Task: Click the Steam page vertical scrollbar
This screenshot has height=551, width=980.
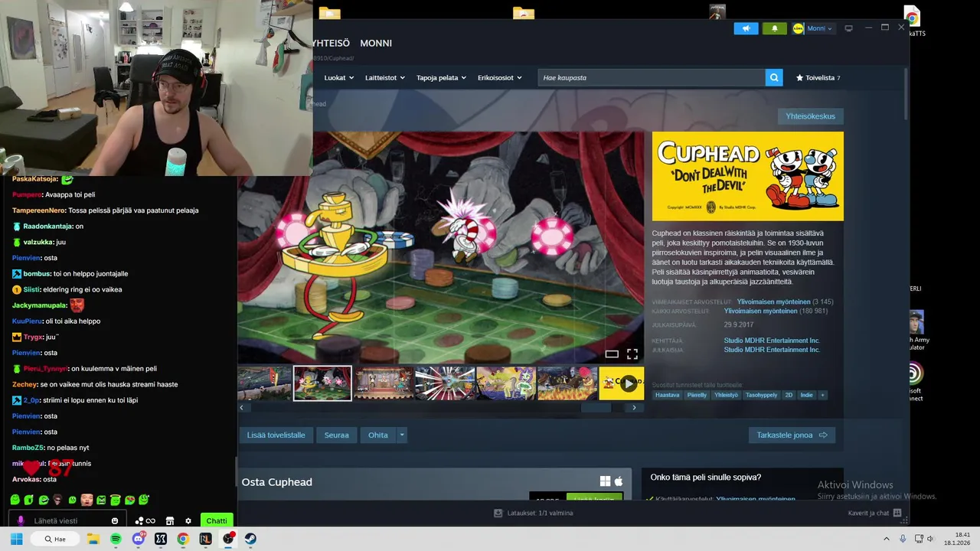Action: pos(906,93)
